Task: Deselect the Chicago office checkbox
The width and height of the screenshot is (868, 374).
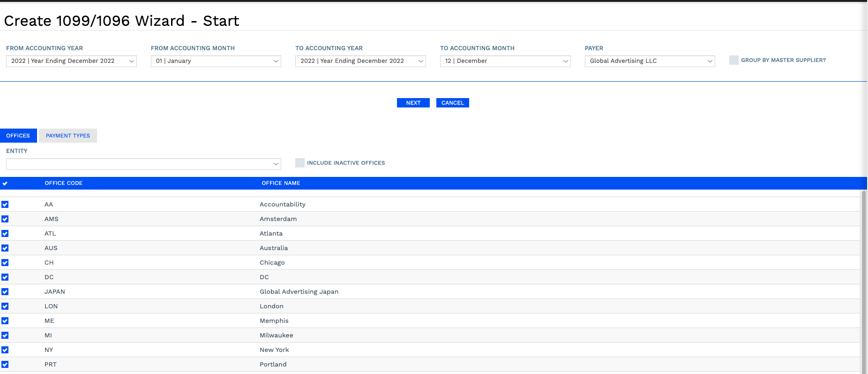Action: (5, 263)
